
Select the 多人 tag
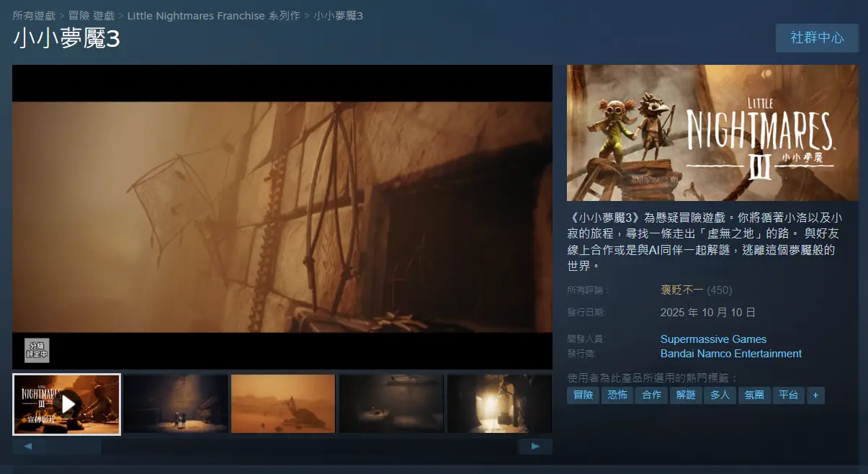[720, 395]
